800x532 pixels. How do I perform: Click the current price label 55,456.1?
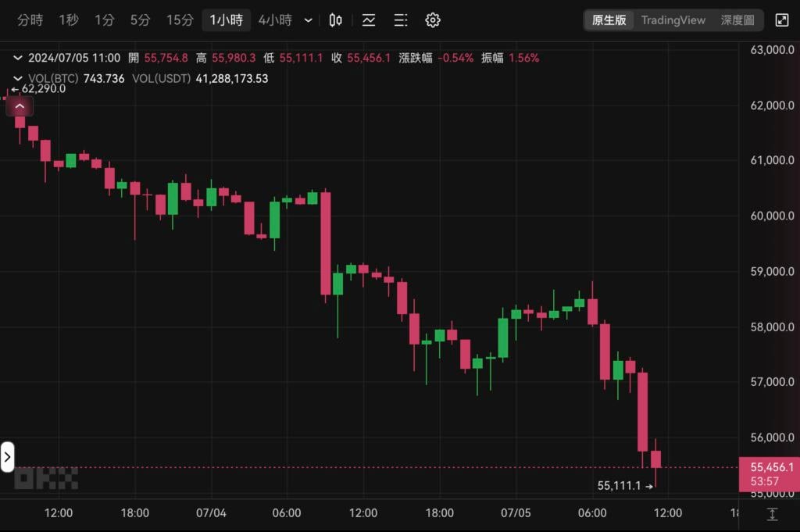[769, 467]
